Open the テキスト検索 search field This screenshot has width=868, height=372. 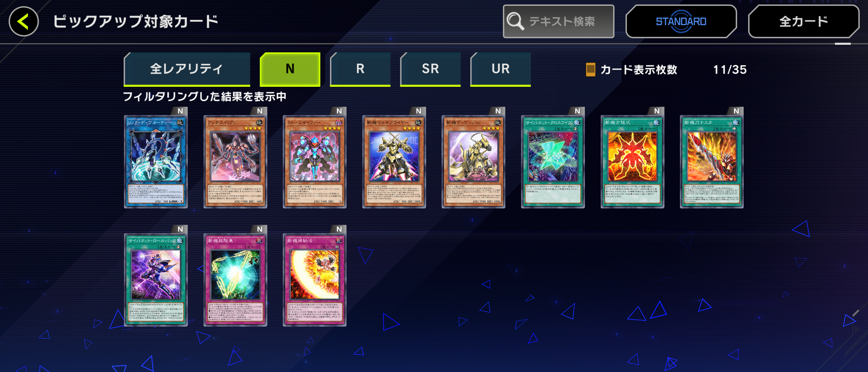558,21
